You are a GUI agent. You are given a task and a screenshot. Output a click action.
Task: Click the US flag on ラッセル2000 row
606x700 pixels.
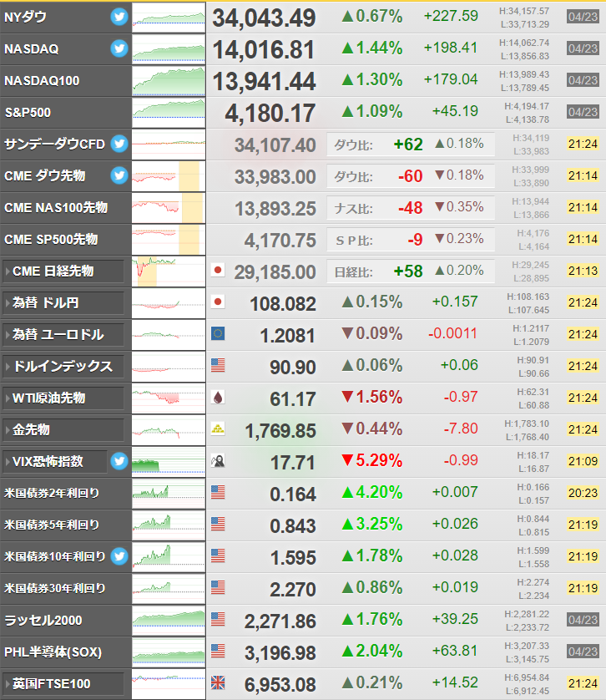218,619
